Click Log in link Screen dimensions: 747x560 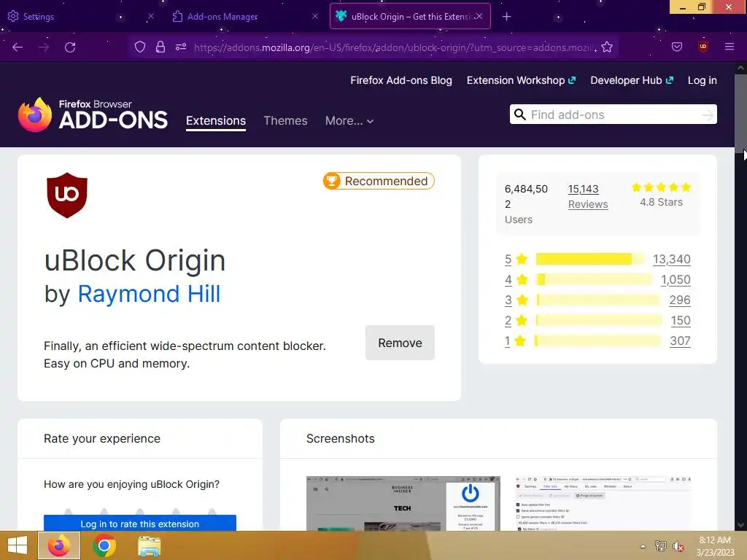(x=703, y=80)
